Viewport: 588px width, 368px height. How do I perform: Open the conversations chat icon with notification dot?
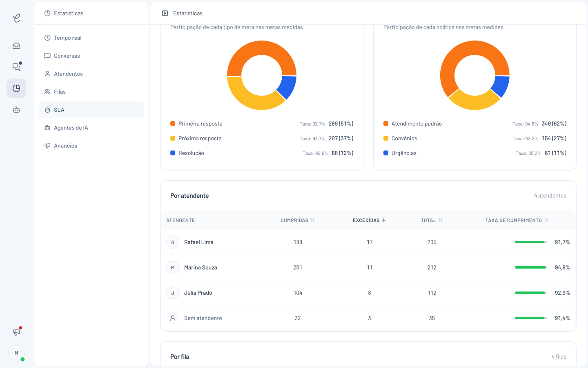point(16,67)
